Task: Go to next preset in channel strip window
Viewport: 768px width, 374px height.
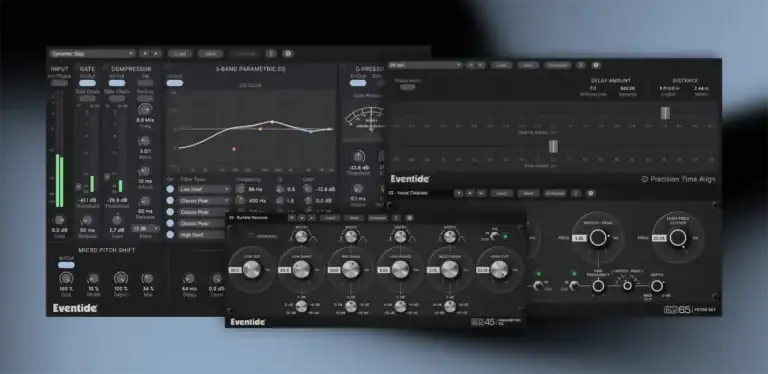Action: tap(156, 53)
